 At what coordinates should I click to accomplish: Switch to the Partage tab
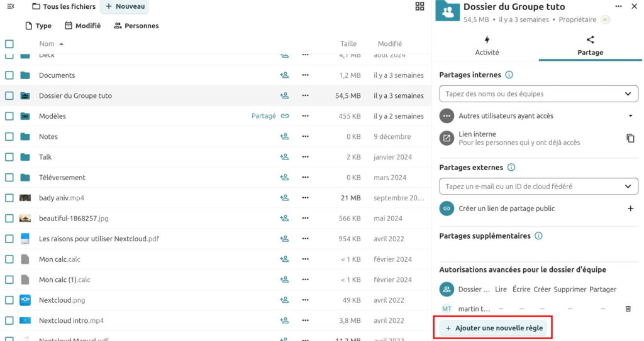click(590, 46)
